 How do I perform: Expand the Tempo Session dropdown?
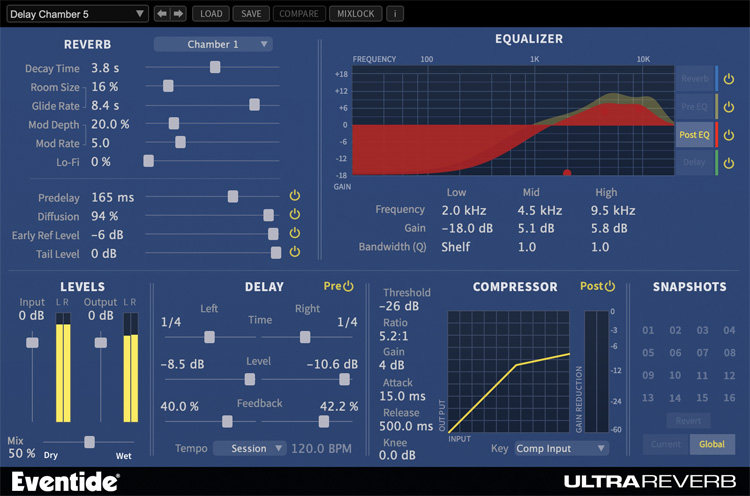click(249, 448)
